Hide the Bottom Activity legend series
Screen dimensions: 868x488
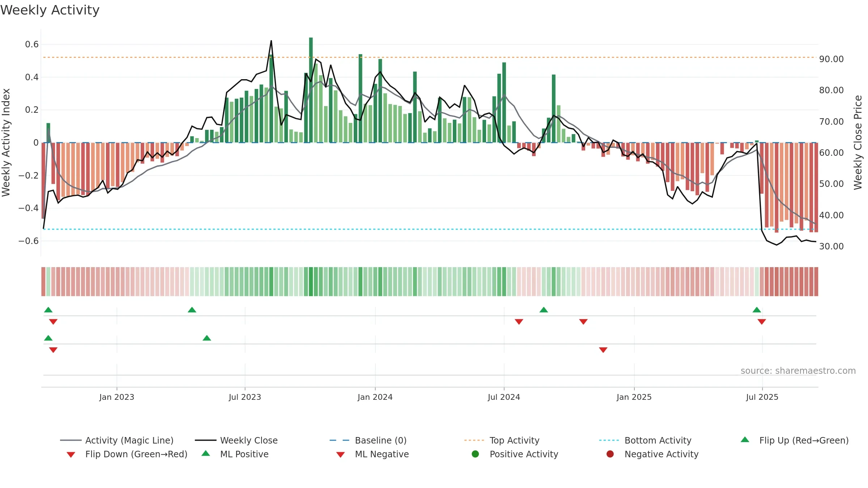coord(645,440)
